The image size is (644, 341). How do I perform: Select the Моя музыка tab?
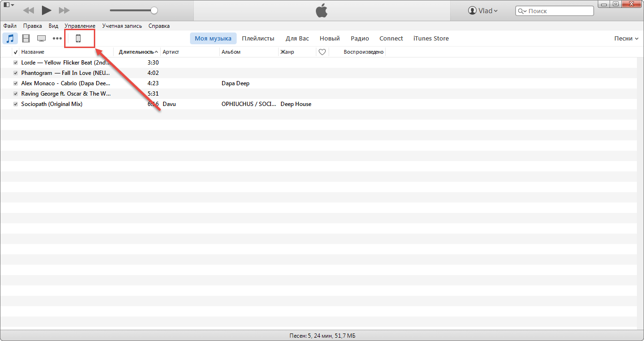coord(213,39)
